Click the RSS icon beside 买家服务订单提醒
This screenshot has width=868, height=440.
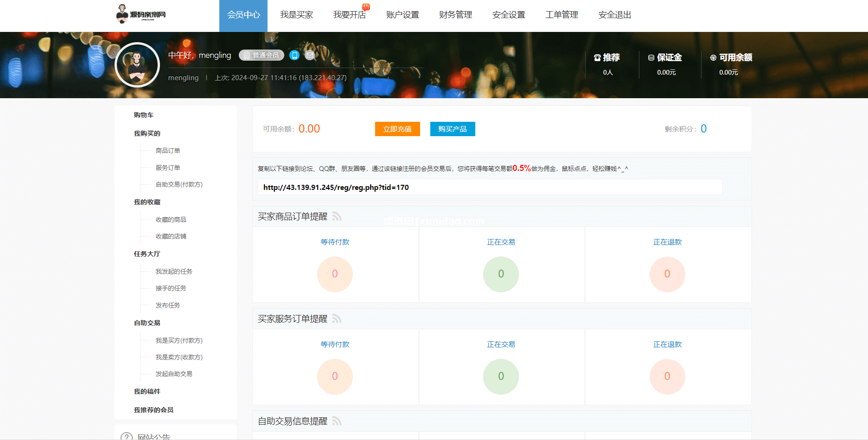point(337,319)
